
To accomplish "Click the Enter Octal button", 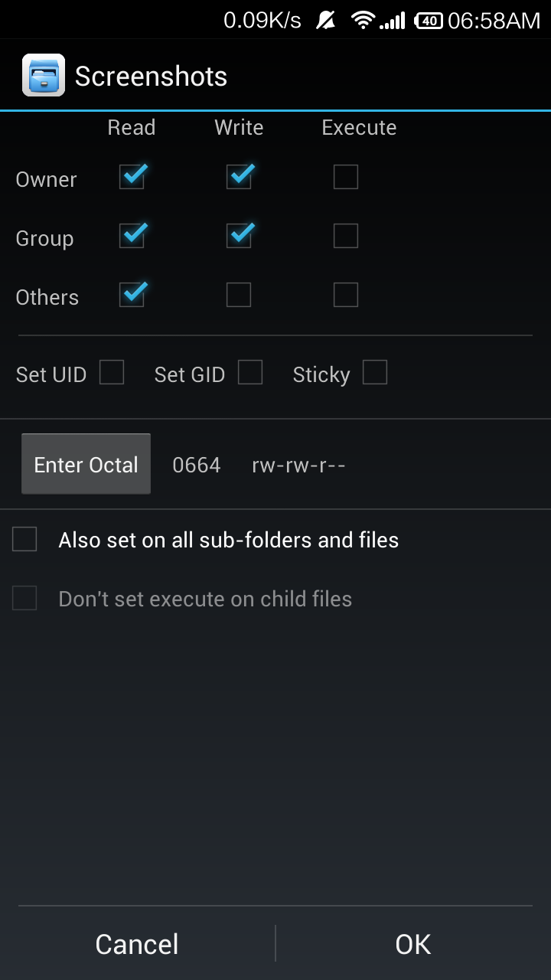I will [x=86, y=464].
